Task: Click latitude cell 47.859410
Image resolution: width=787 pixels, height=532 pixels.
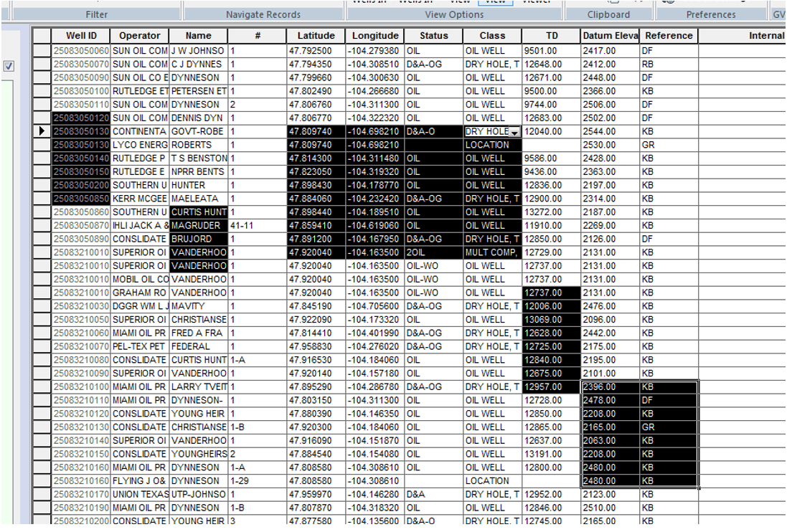Action: tap(316, 226)
